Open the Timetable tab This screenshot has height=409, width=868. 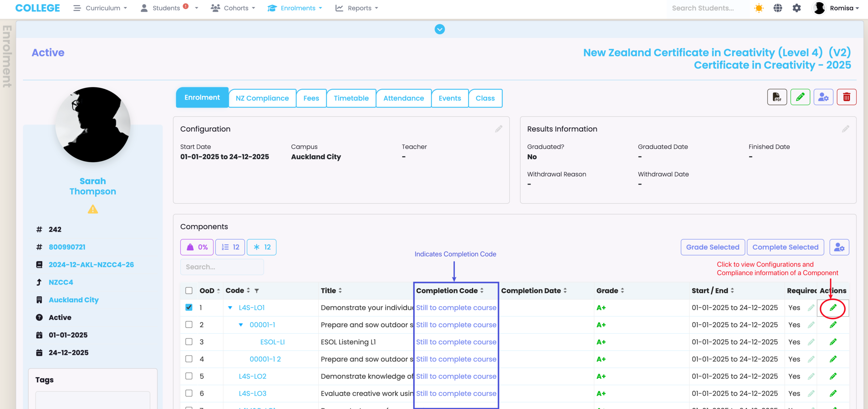click(x=351, y=98)
